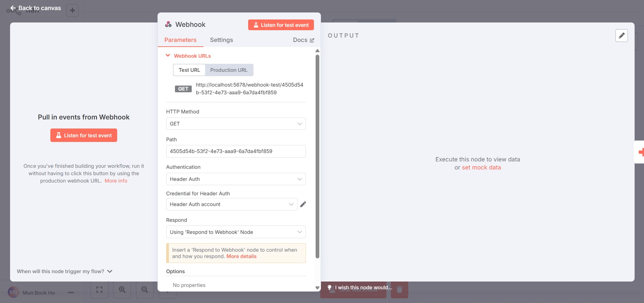Click the set mock data link
The width and height of the screenshot is (644, 303).
pyautogui.click(x=481, y=167)
